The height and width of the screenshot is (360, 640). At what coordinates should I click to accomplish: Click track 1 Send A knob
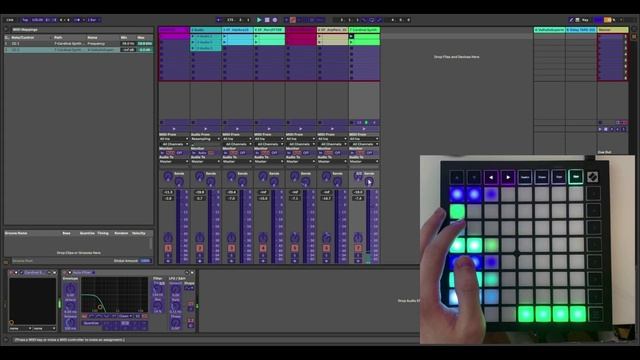(x=168, y=176)
